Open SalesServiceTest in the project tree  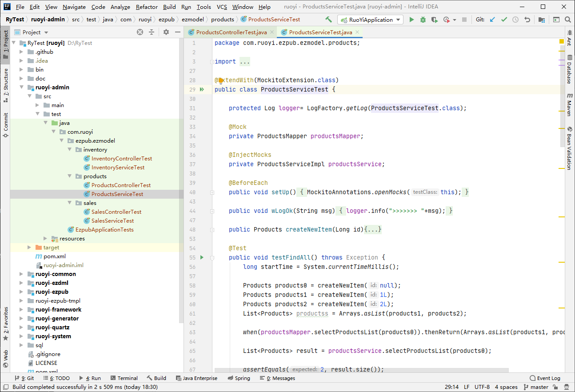click(112, 221)
